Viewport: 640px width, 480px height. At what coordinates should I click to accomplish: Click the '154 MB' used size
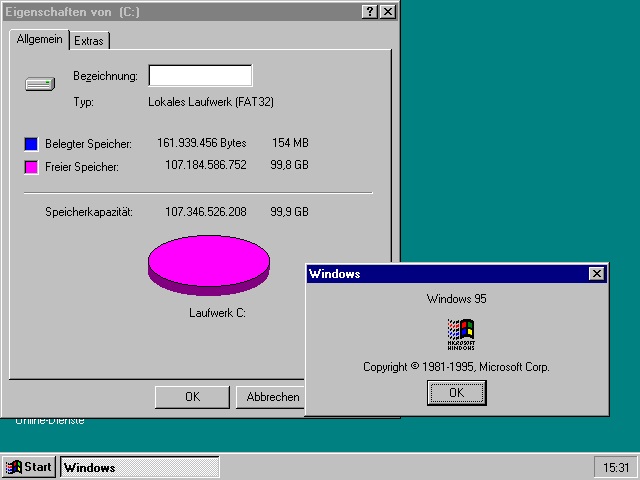tap(290, 143)
